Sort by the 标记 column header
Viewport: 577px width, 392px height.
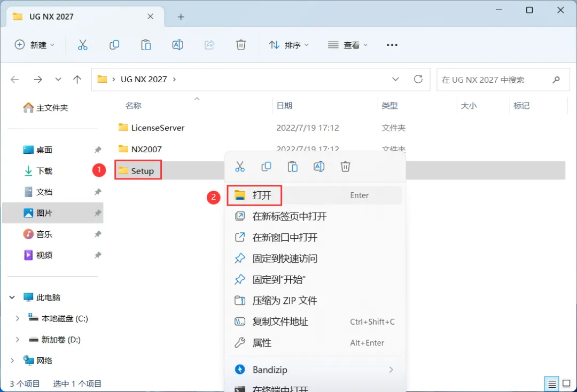521,106
